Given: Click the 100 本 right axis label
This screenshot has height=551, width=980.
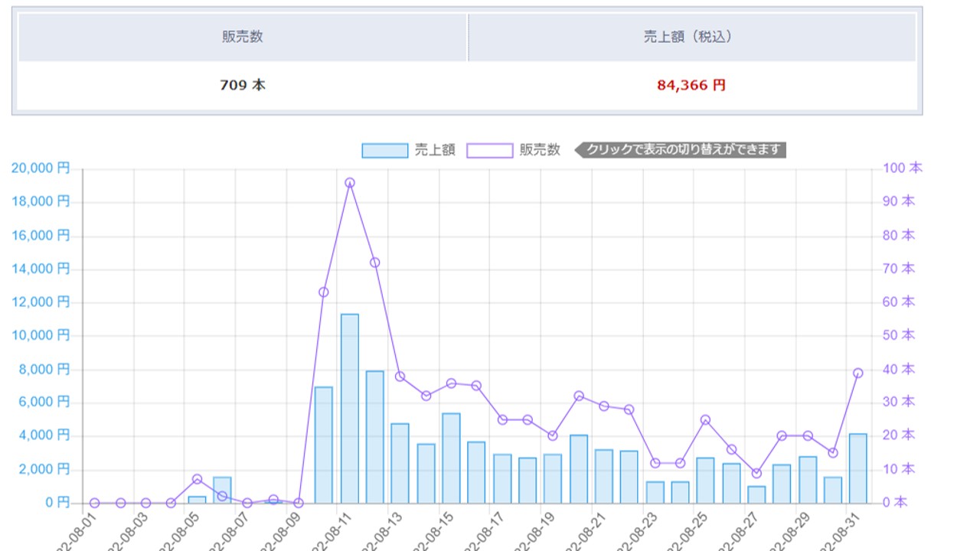Looking at the screenshot, I should pyautogui.click(x=903, y=168).
